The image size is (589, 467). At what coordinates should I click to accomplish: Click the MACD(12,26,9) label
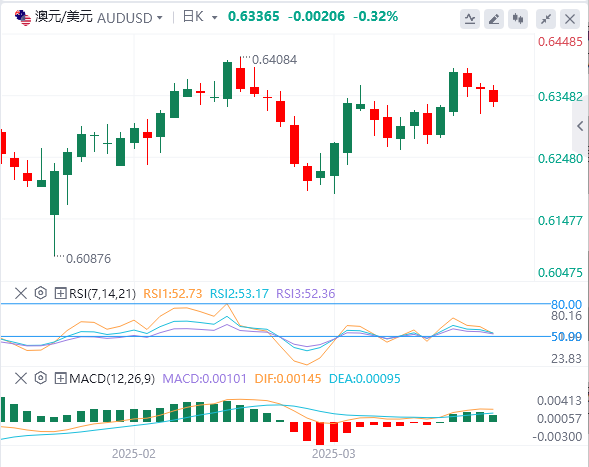[x=112, y=378]
